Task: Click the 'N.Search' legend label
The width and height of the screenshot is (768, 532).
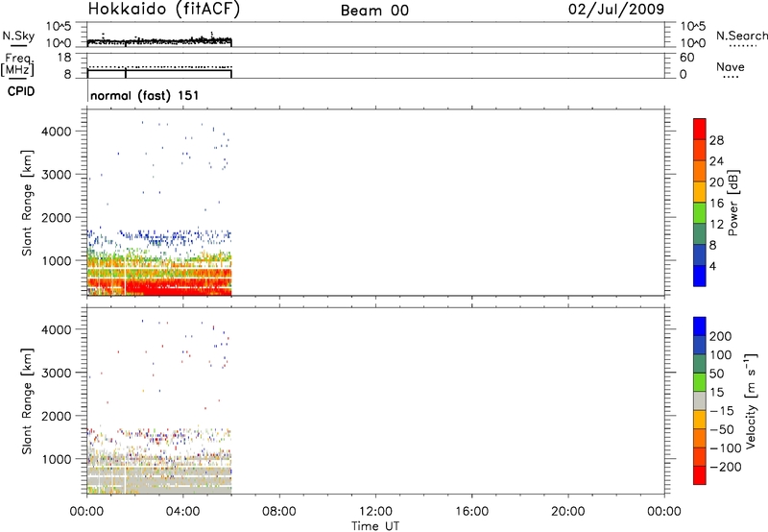Action: point(742,36)
